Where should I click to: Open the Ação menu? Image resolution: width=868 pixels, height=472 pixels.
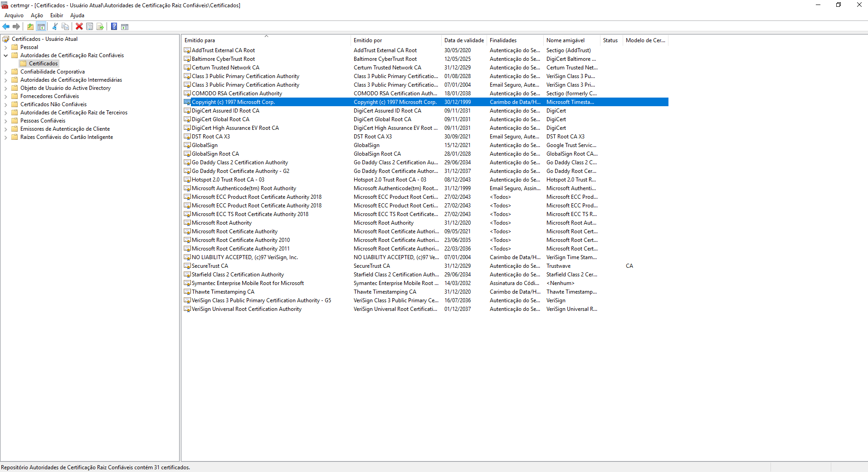[37, 15]
